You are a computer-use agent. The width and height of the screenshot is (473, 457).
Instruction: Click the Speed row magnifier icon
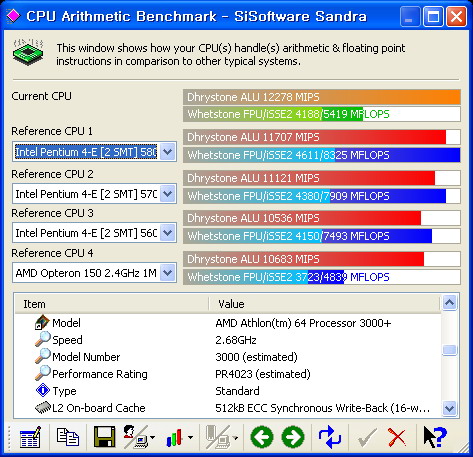(x=43, y=339)
